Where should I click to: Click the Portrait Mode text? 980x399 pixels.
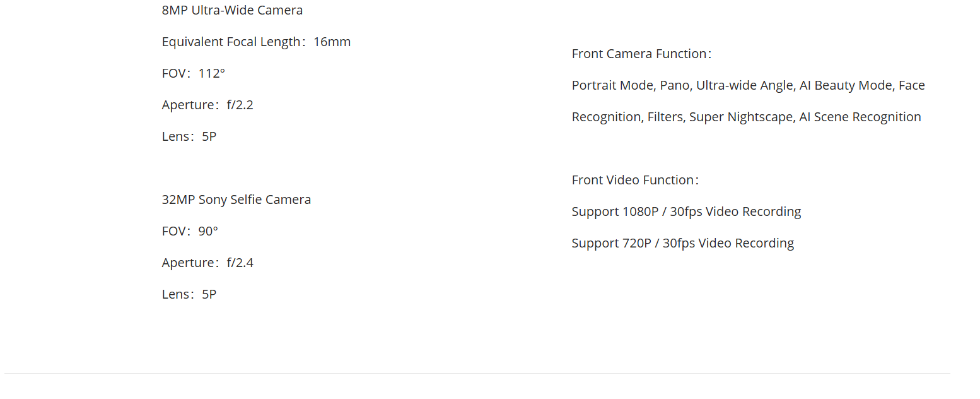pos(612,85)
